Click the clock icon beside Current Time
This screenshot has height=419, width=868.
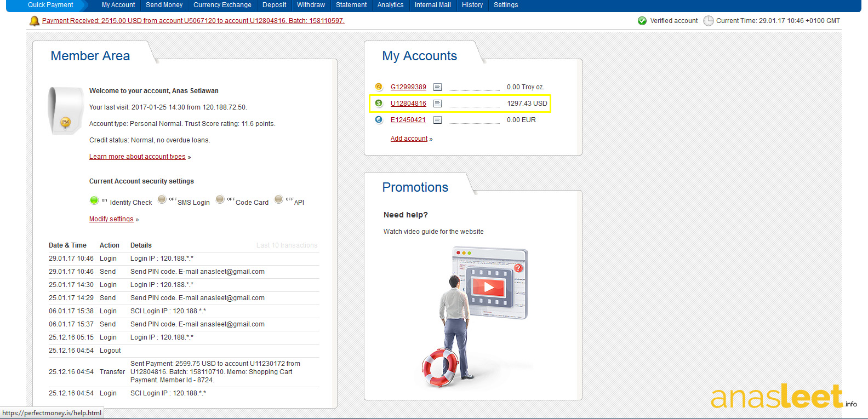[x=709, y=21]
